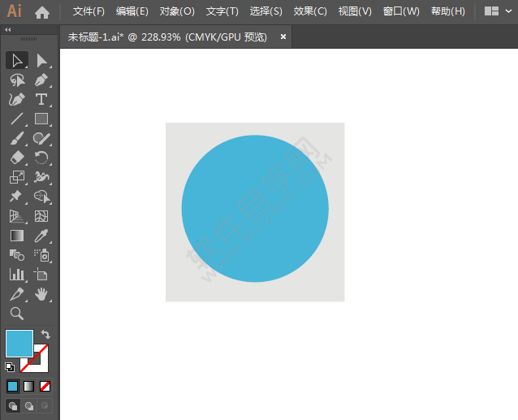Pick the Paintbrush tool
This screenshot has width=518, height=420.
click(x=17, y=138)
